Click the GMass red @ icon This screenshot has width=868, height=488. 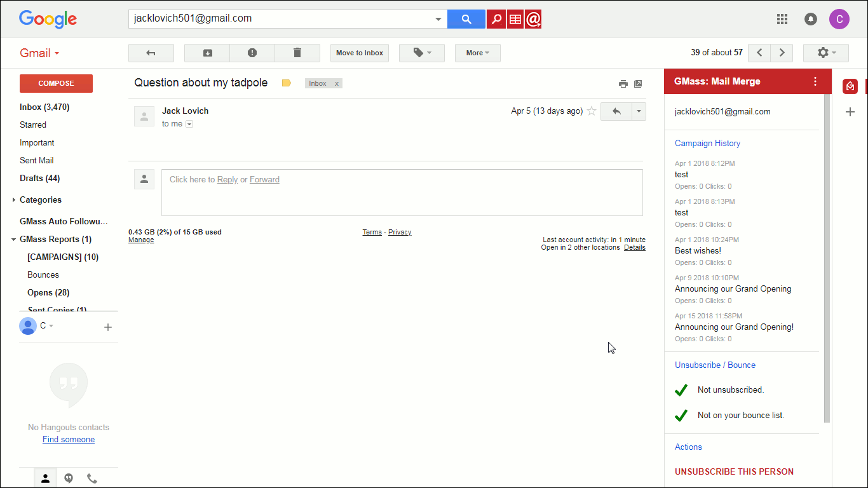point(533,19)
